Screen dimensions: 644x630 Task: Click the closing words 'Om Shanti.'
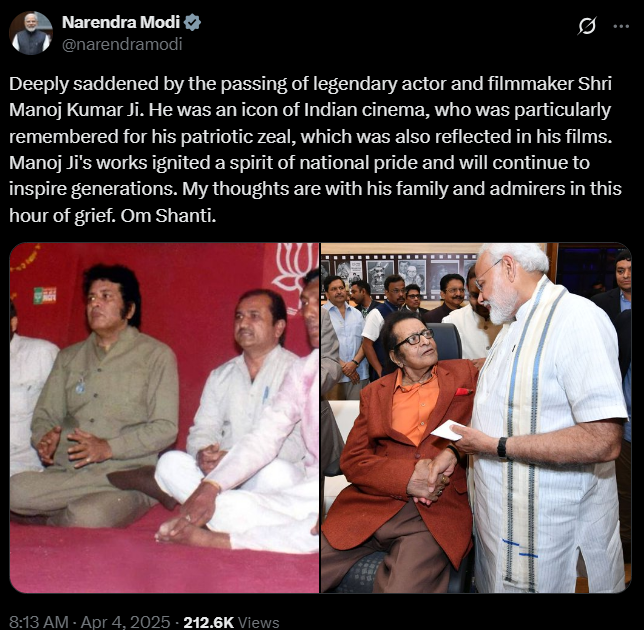pyautogui.click(x=168, y=215)
